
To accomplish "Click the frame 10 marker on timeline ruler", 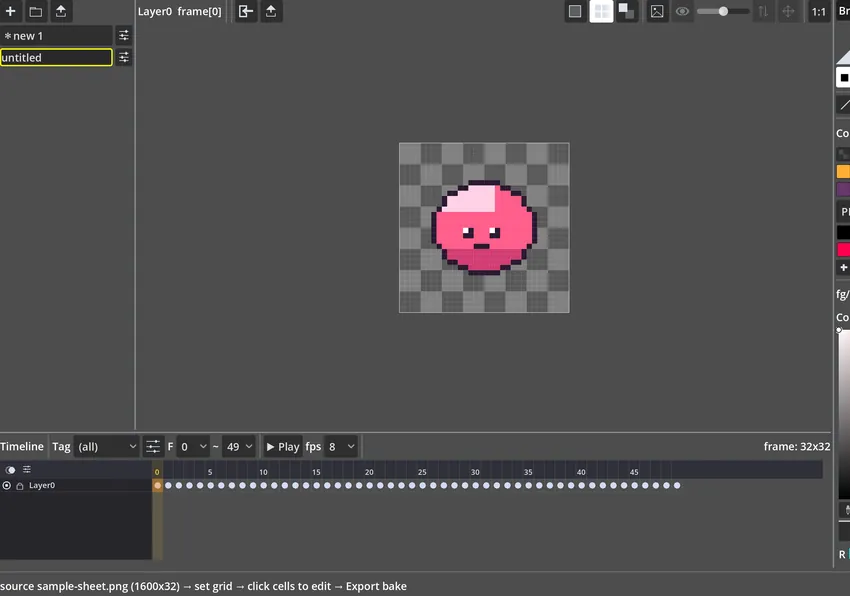I will [263, 472].
